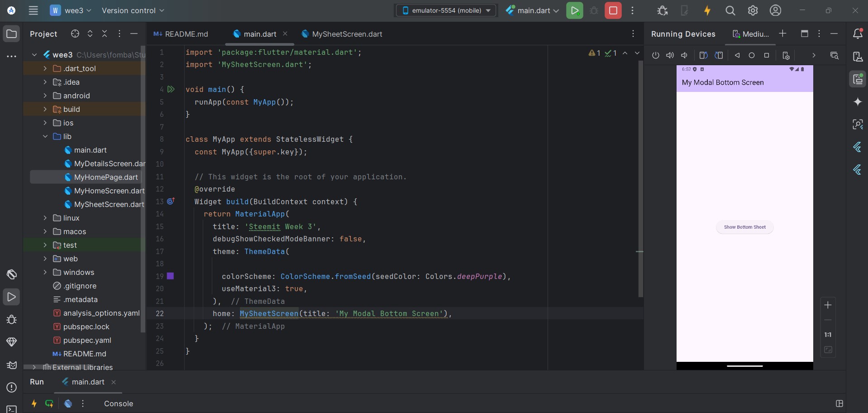Screen dimensions: 868x413
Task: Click the emulator Back navigation icon
Action: (737, 55)
